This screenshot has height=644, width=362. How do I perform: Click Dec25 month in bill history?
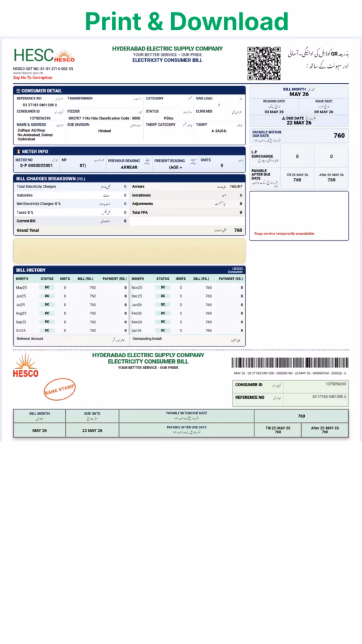click(x=137, y=296)
